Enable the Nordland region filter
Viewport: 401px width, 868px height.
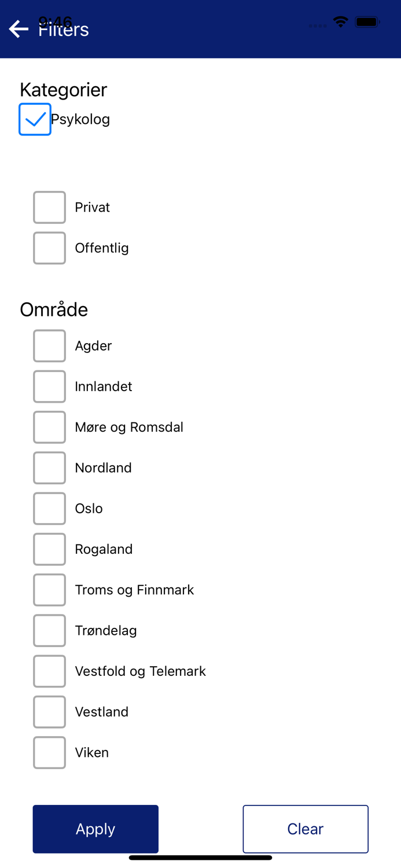(49, 468)
